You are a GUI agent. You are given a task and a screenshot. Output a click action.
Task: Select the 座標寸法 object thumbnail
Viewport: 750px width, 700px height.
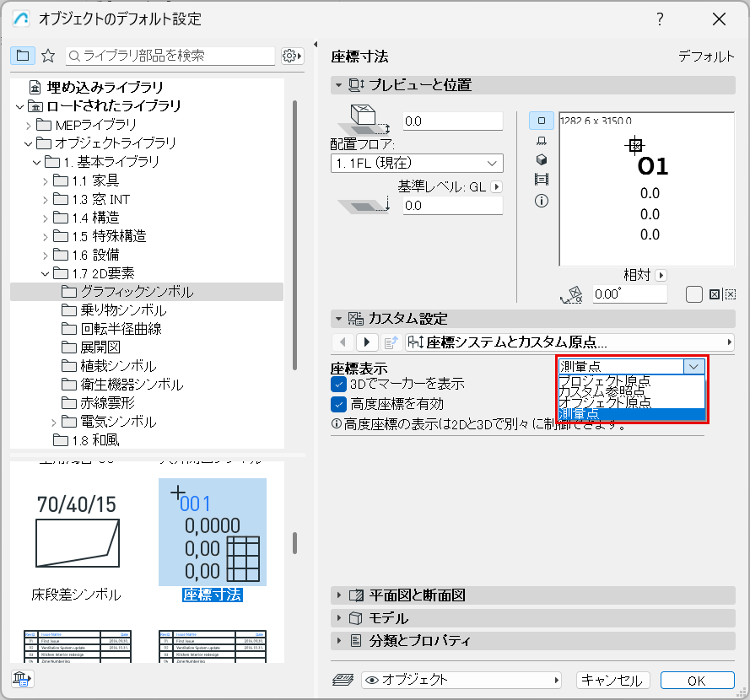[x=213, y=532]
